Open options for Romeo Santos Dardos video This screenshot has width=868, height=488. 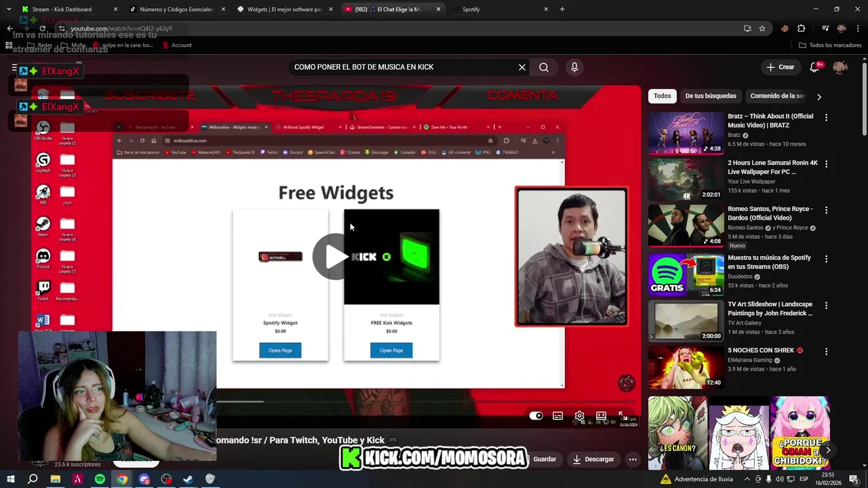pyautogui.click(x=826, y=211)
